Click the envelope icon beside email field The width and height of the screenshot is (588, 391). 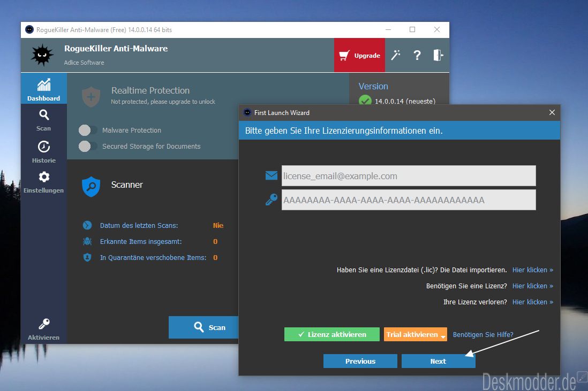tap(272, 175)
